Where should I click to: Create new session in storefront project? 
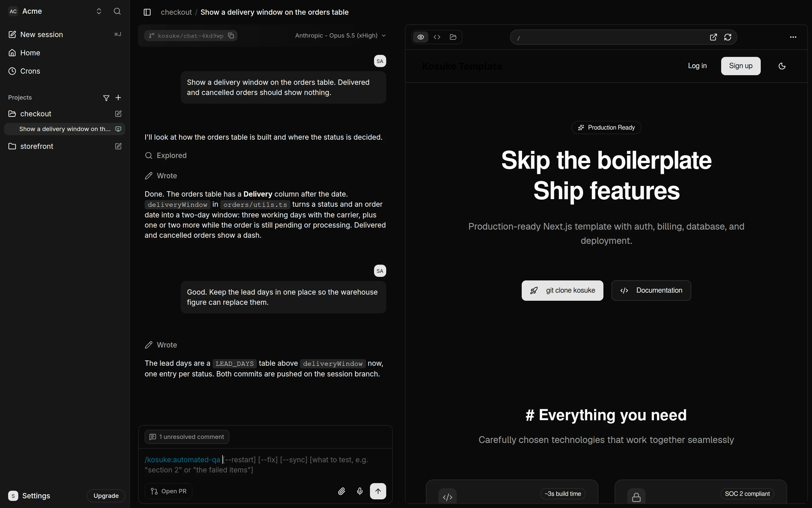click(118, 147)
